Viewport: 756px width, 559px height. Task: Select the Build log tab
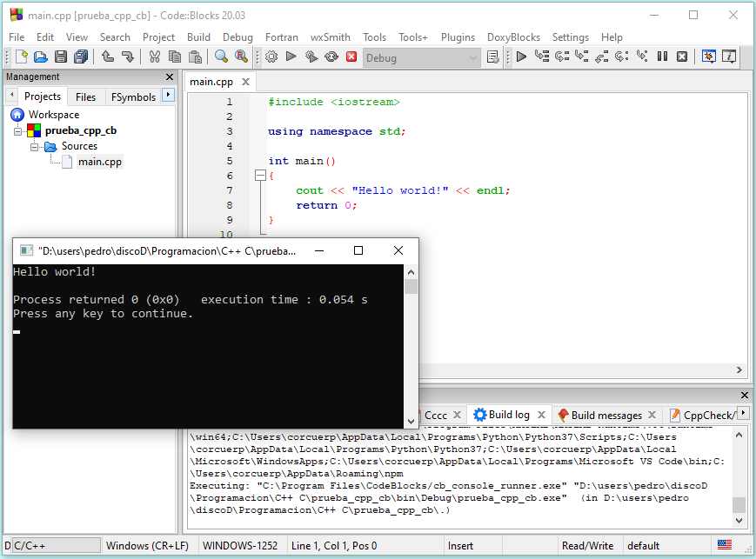[x=509, y=415]
